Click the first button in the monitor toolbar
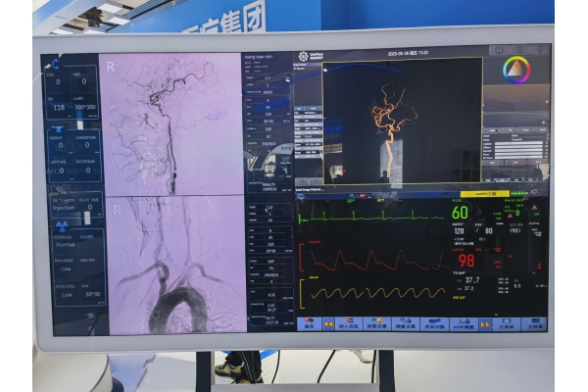The height and width of the screenshot is (392, 588). [309, 323]
